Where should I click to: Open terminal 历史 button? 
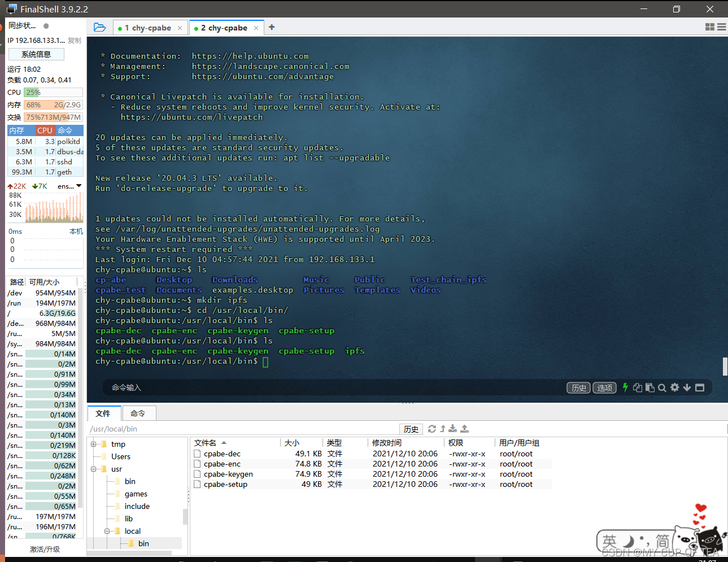578,387
